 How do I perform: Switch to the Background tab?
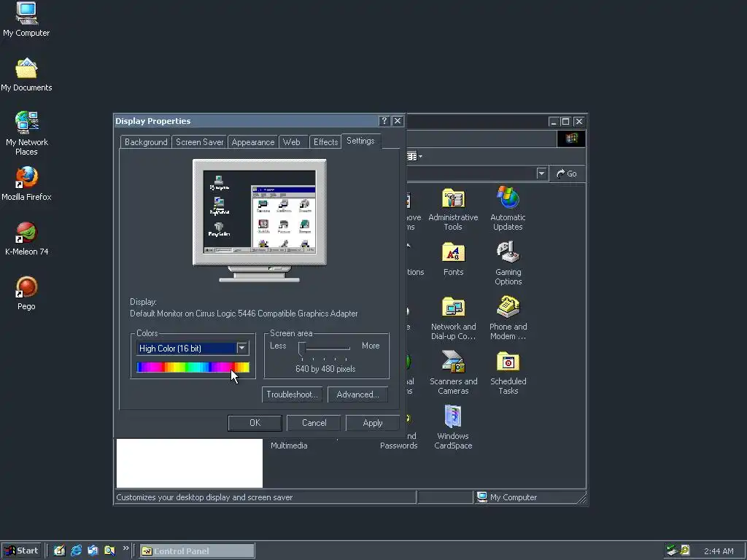146,142
